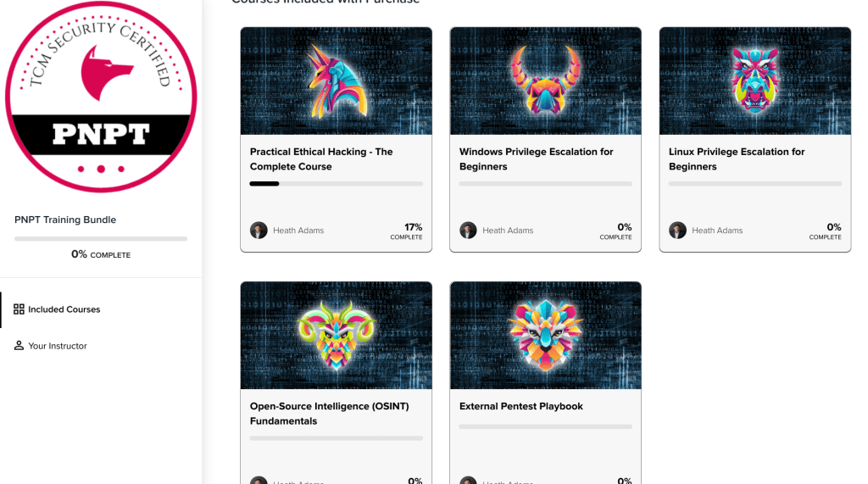Click Practical Ethical Hacking 17% progress bar
The image size is (868, 484).
coord(336,184)
